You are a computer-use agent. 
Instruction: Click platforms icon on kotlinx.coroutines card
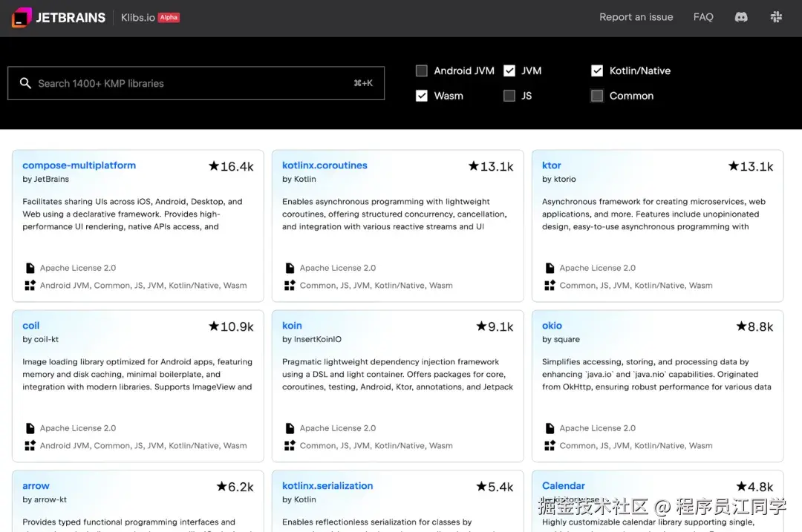(x=290, y=285)
